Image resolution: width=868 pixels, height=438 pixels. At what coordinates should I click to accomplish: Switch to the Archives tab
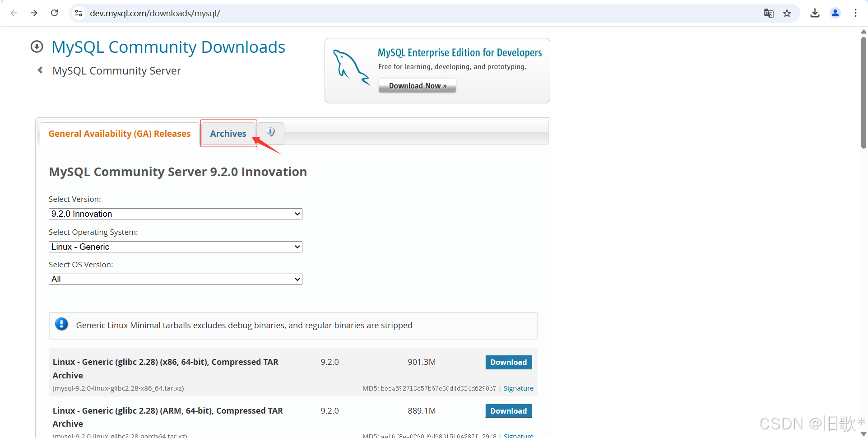click(x=228, y=134)
